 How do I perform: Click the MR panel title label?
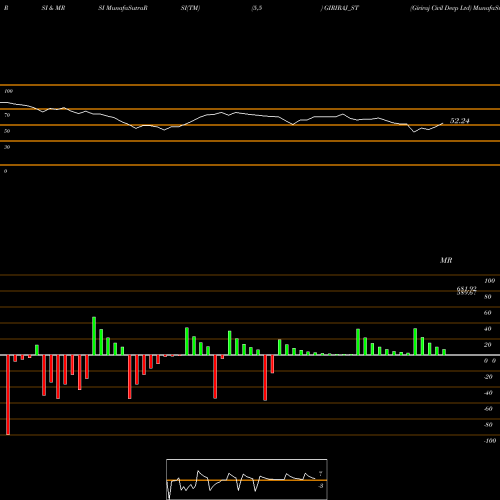pos(446,260)
